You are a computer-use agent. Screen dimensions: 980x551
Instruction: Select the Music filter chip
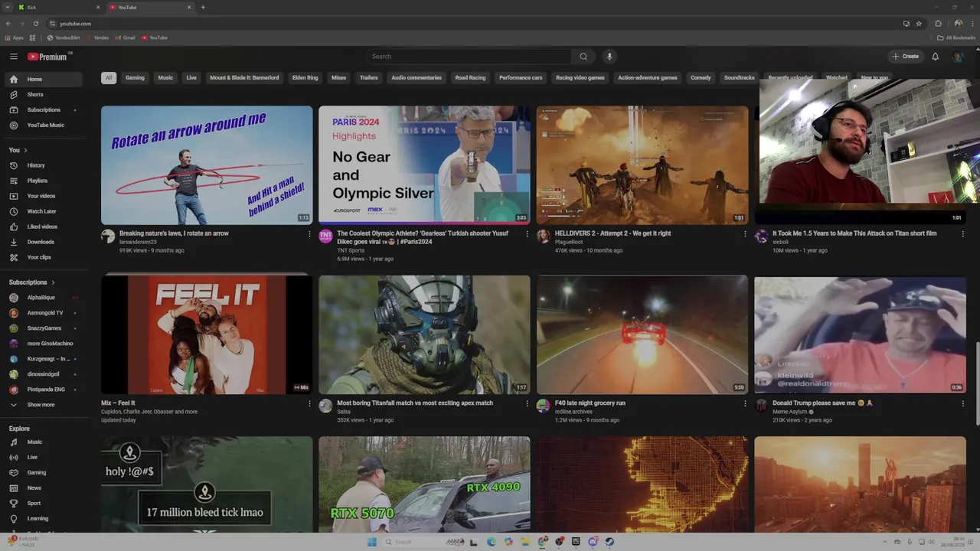tap(165, 77)
